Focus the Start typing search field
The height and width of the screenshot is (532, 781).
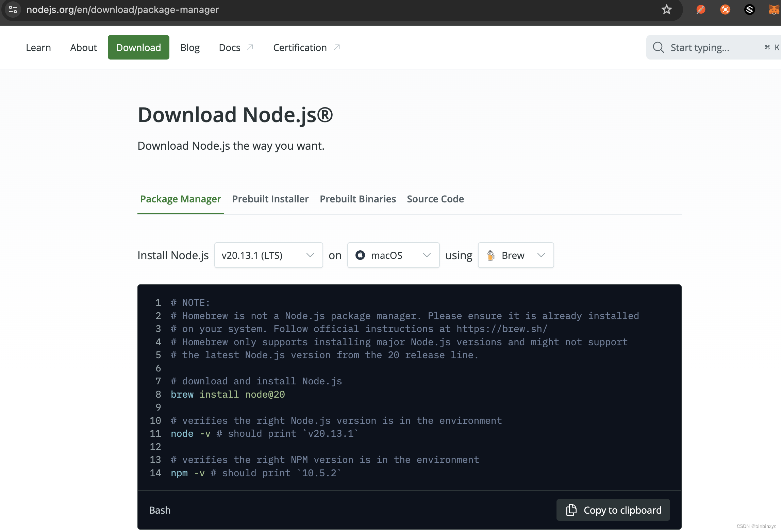[x=714, y=47]
